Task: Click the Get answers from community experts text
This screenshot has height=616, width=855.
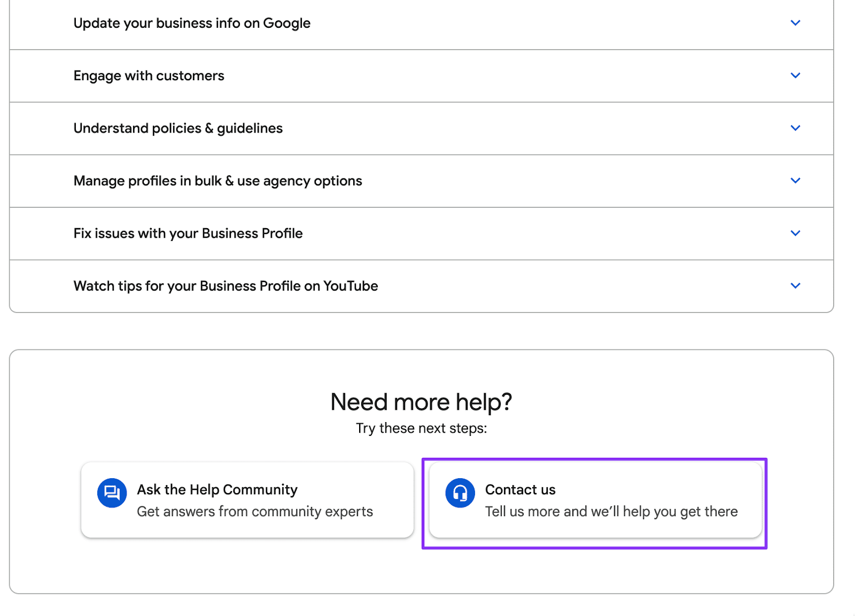Action: coord(255,511)
